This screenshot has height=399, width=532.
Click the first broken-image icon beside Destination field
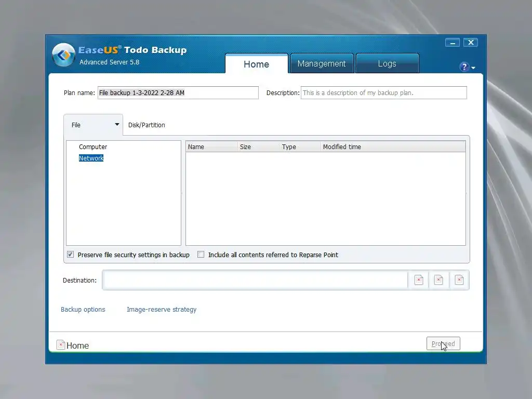419,280
